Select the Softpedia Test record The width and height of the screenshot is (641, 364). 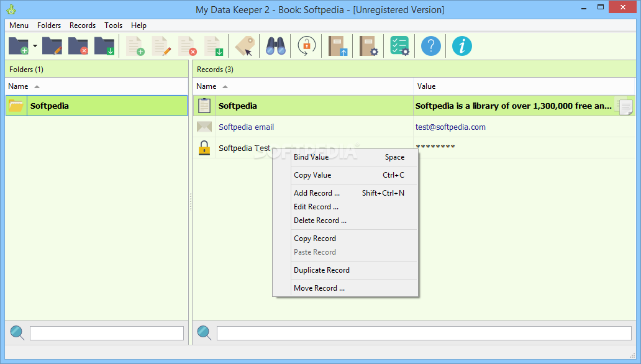pos(245,148)
